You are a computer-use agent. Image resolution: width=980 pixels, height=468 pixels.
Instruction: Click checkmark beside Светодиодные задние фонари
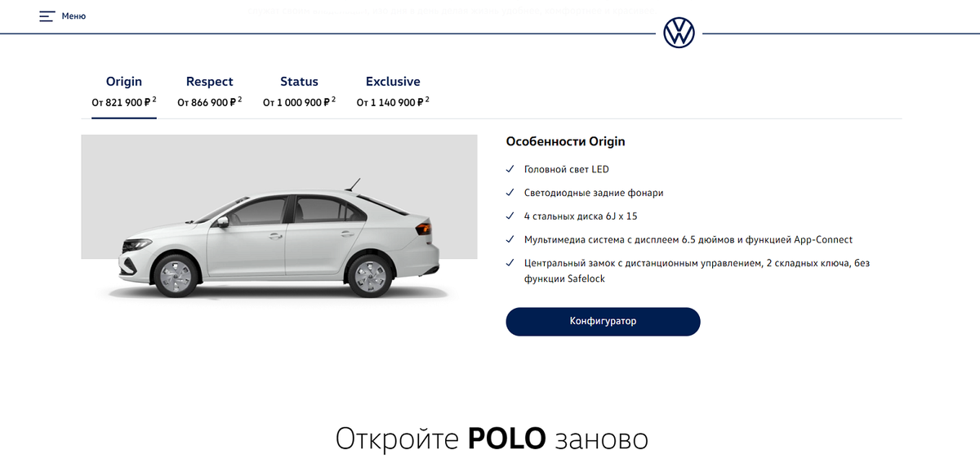click(510, 193)
